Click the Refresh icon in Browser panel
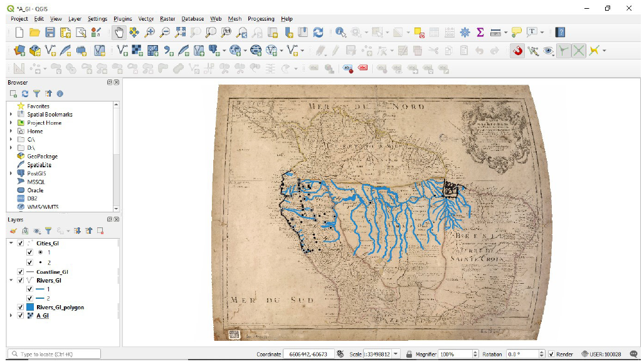The image size is (644, 364). 25,93
